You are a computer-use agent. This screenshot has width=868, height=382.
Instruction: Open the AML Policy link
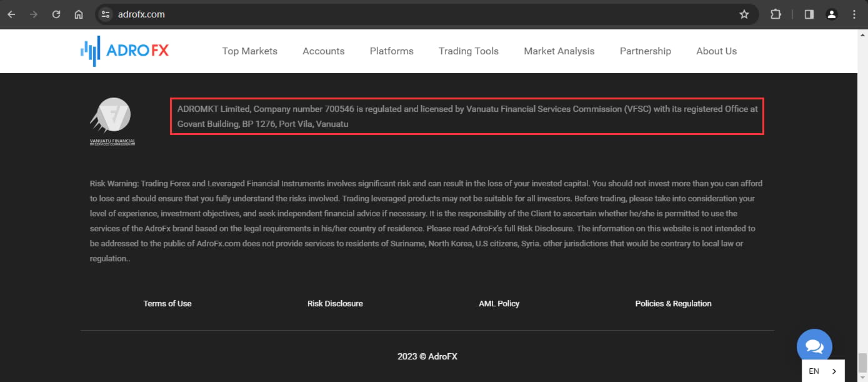tap(499, 303)
